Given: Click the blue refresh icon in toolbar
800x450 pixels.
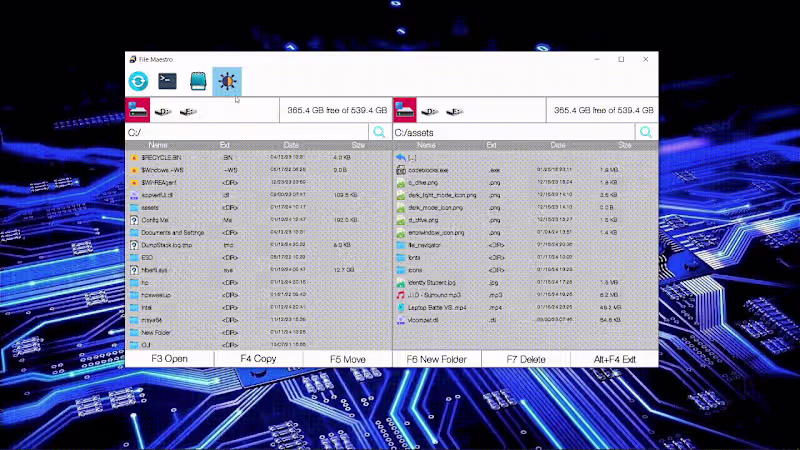Looking at the screenshot, I should (x=138, y=81).
